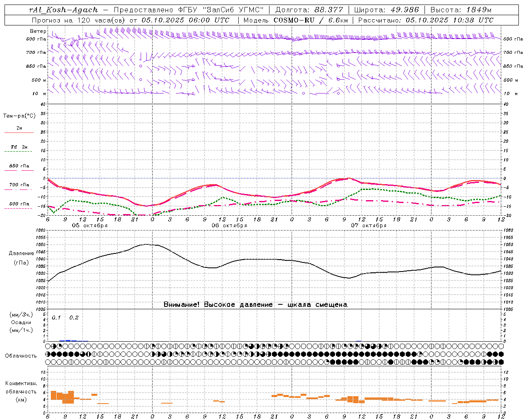Click the 700 гПа dashed-line temperature legend entry
Viewport: 525px width, 420px height.
(19, 187)
